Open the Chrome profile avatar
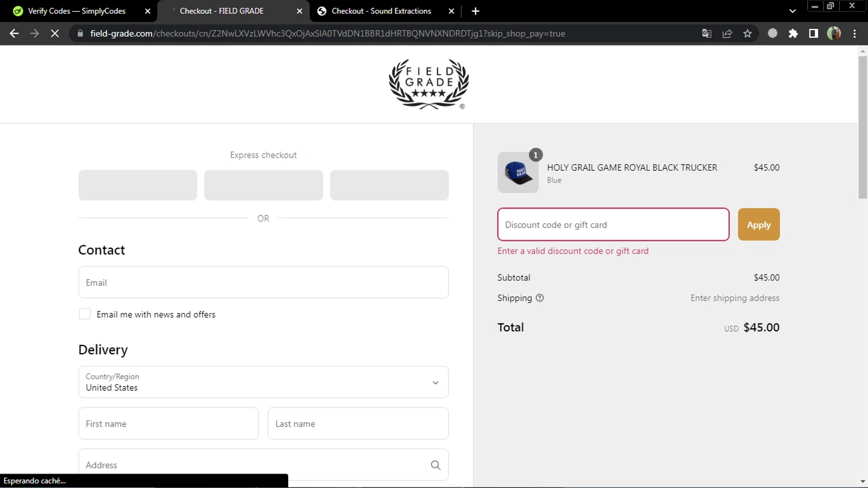This screenshot has width=868, height=488. (x=834, y=34)
